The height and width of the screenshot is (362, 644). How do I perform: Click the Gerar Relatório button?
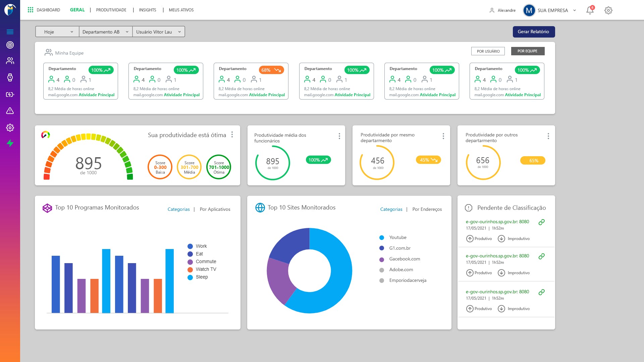[533, 32]
